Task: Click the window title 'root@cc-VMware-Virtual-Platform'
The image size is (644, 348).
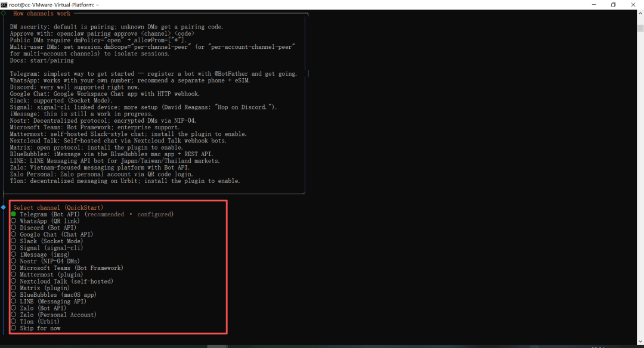Action: click(x=52, y=5)
